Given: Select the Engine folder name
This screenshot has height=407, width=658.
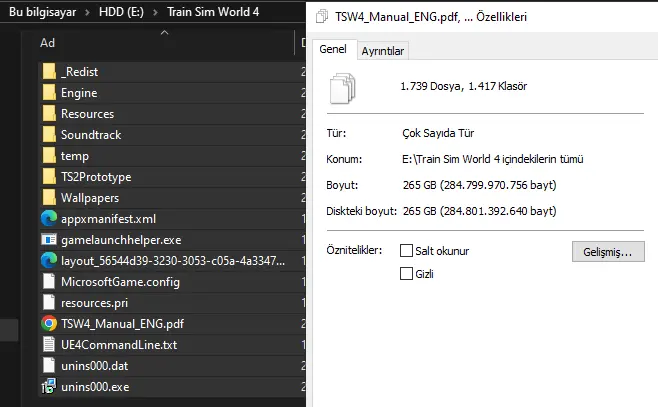Looking at the screenshot, I should coord(79,93).
